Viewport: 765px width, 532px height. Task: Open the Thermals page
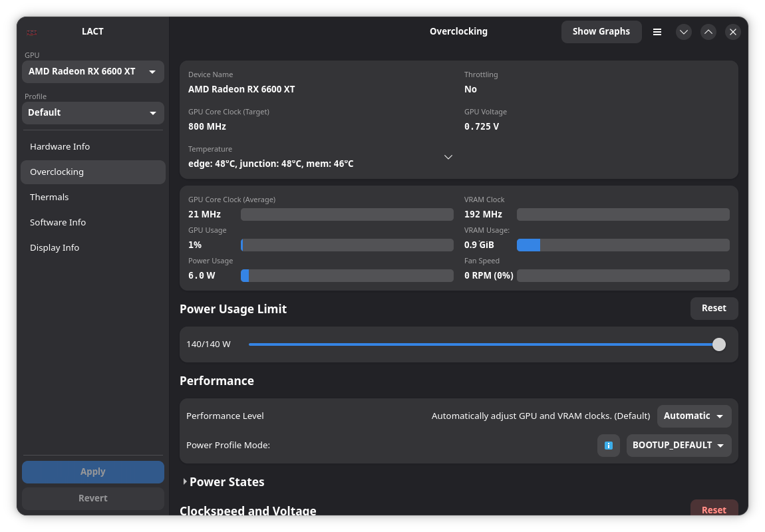tap(92, 198)
